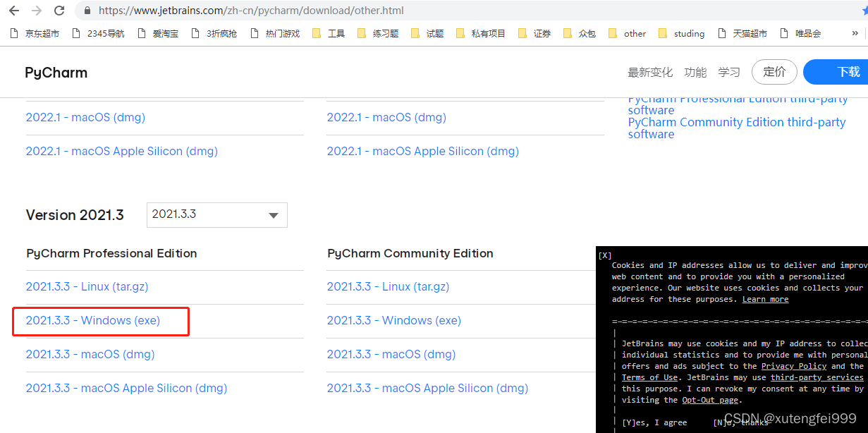This screenshot has width=868, height=433.
Task: Open the 3折疯抢 bookmark
Action: click(214, 33)
